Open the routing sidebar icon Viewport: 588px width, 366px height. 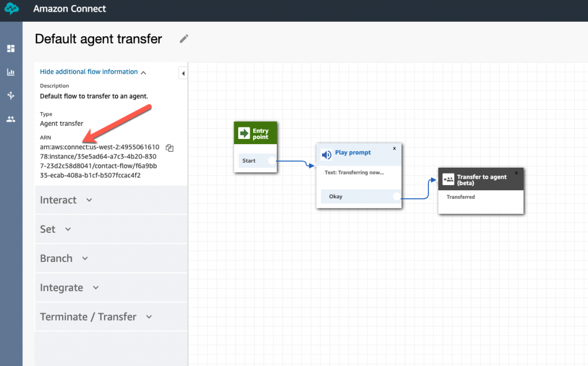pyautogui.click(x=11, y=95)
